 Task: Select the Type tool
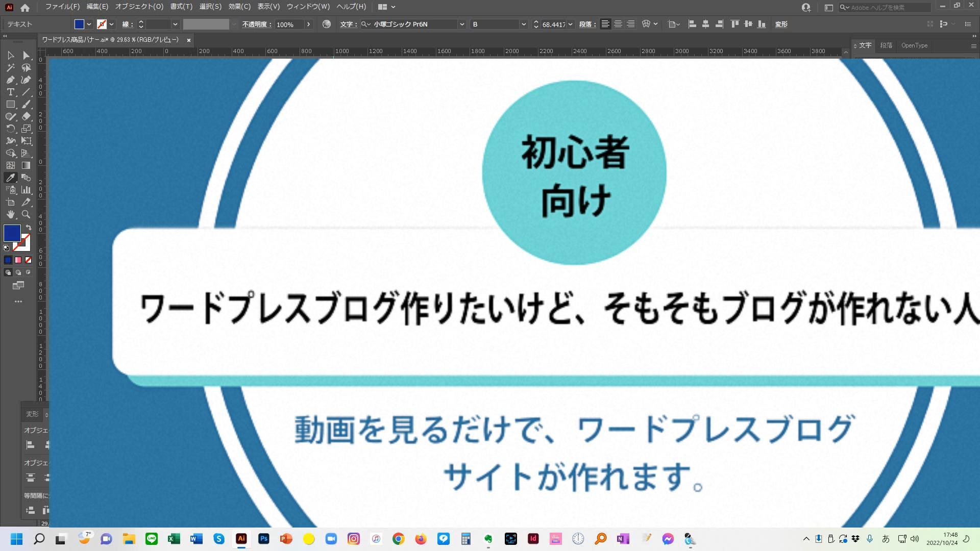[10, 92]
